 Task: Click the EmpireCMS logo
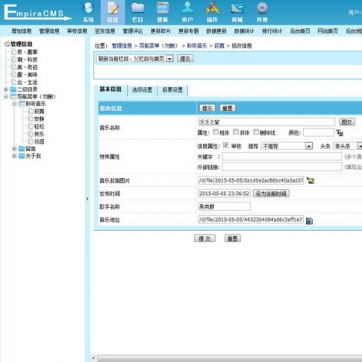(x=37, y=13)
